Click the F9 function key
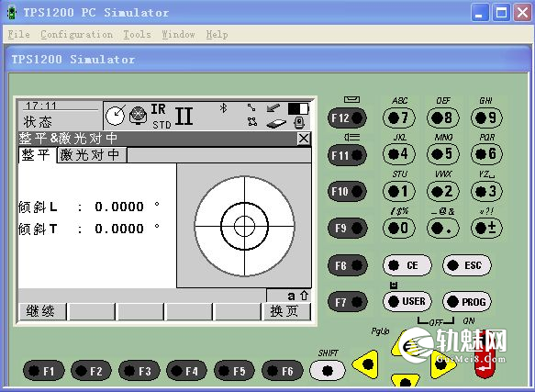535x392 pixels. click(347, 228)
